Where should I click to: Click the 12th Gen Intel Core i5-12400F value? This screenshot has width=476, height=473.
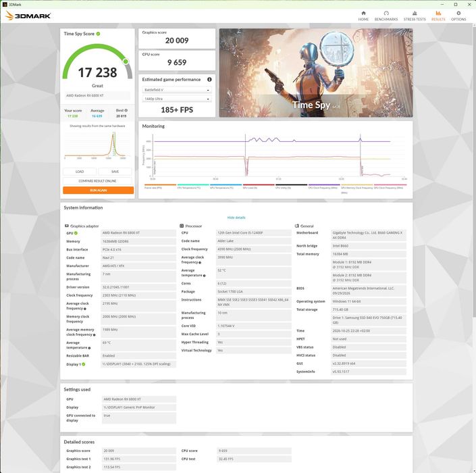coord(254,232)
